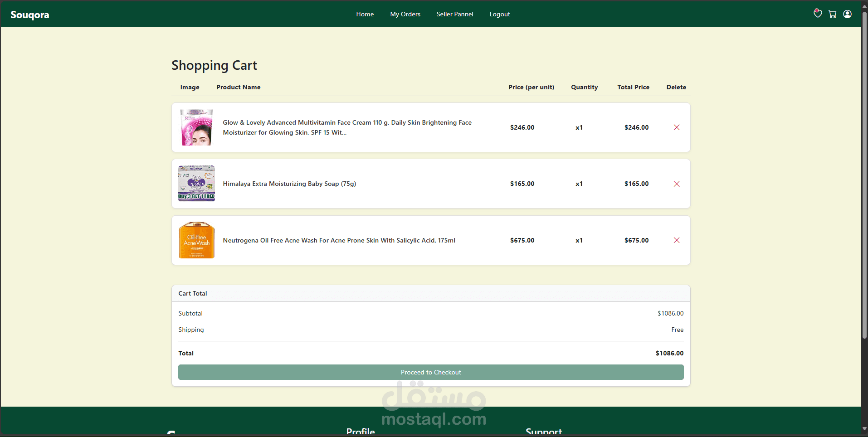The width and height of the screenshot is (868, 437).
Task: Click the x1 quantity of Glow & Lovely
Action: [x=579, y=127]
